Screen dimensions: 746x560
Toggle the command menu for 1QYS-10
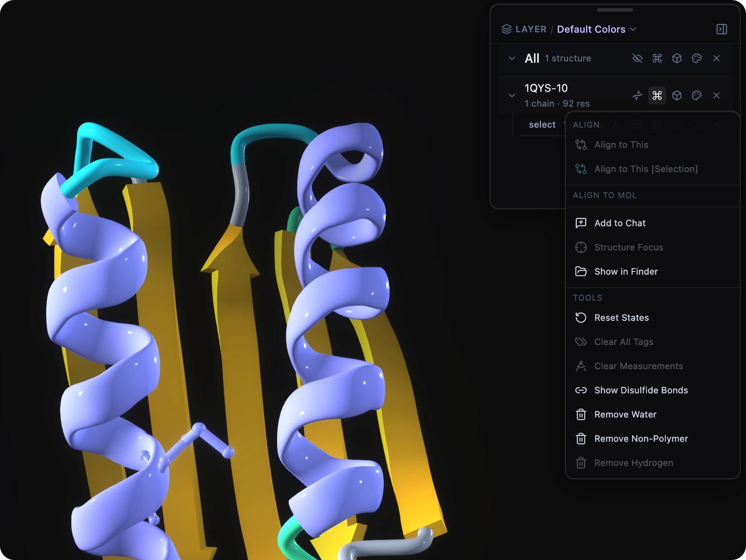coord(657,95)
